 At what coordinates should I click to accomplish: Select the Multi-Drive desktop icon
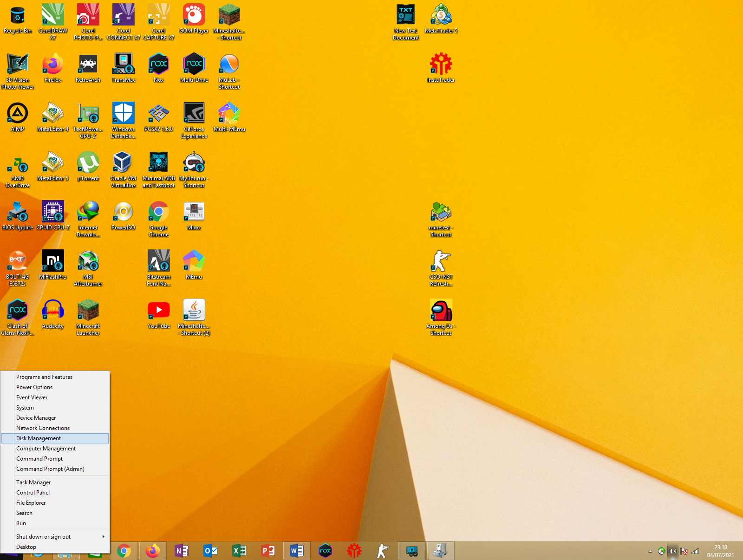tap(194, 68)
